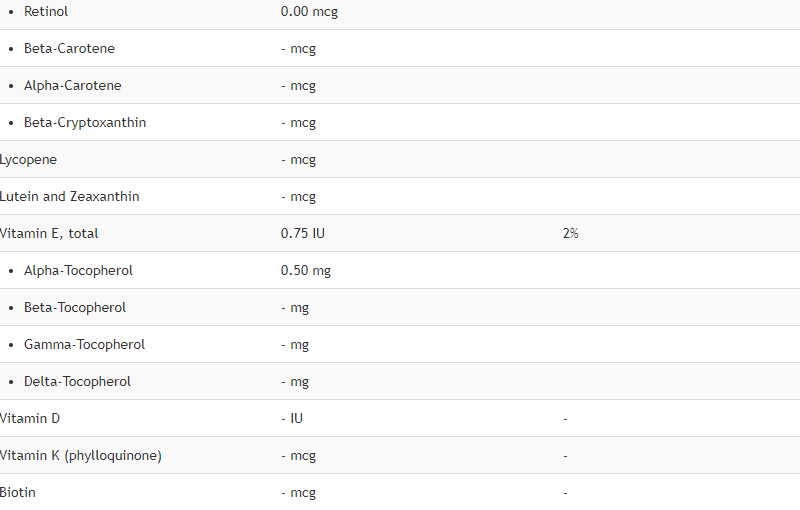Screen dimensions: 800x510
Task: Select Lutein and Zeaxanthin text
Action: coord(69,197)
